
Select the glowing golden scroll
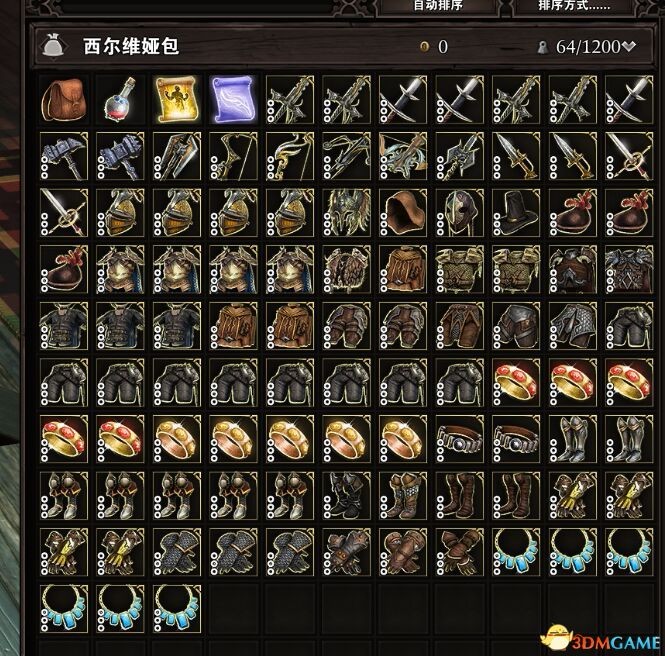point(177,100)
